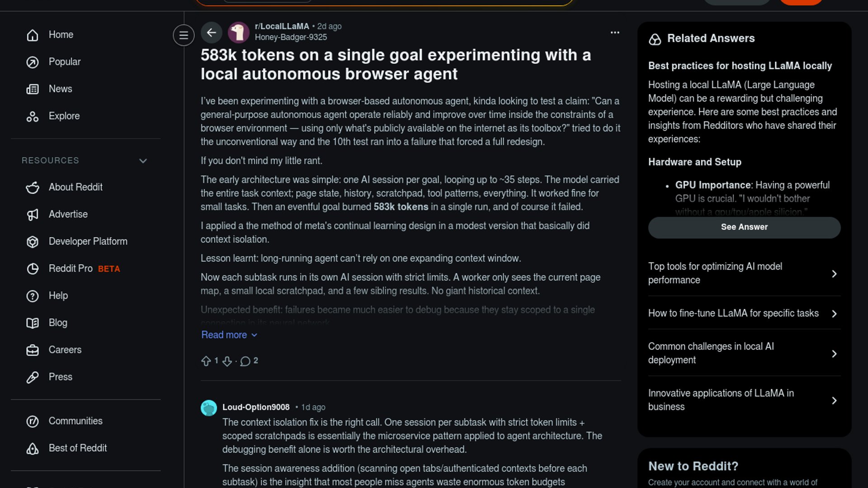The height and width of the screenshot is (488, 868).
Task: Click Honey-Badger-9325 avatar image
Action: (x=238, y=33)
